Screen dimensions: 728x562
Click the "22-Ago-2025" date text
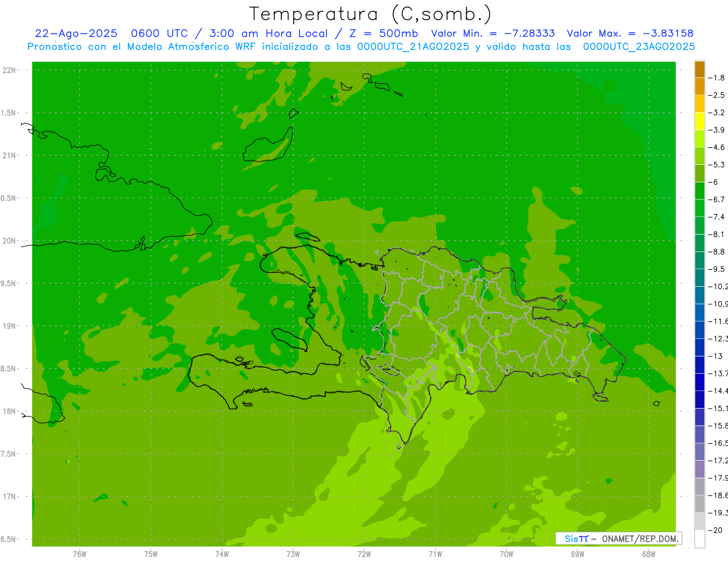click(x=76, y=33)
